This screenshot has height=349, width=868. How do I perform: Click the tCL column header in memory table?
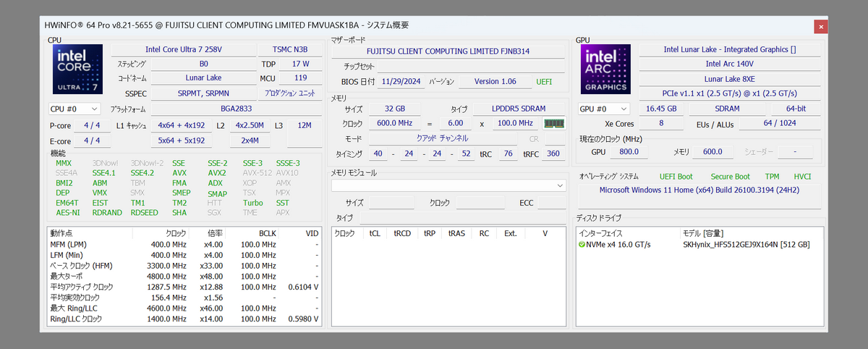[375, 233]
